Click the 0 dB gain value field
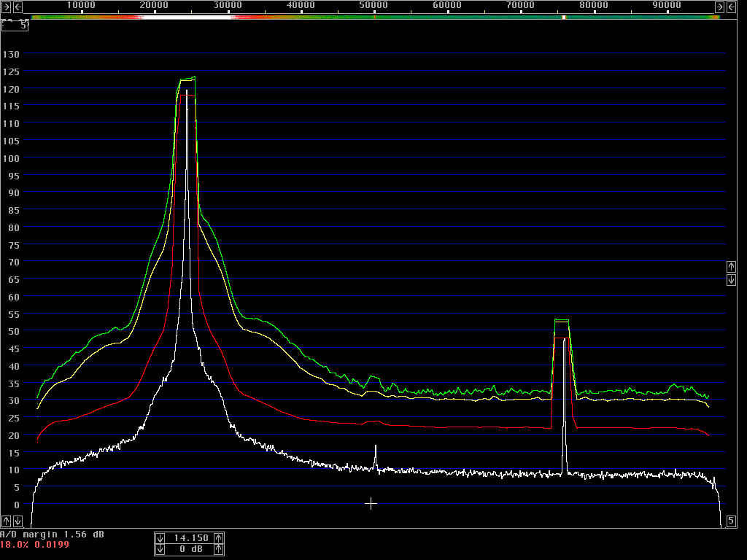This screenshot has height=560, width=747. 190,550
